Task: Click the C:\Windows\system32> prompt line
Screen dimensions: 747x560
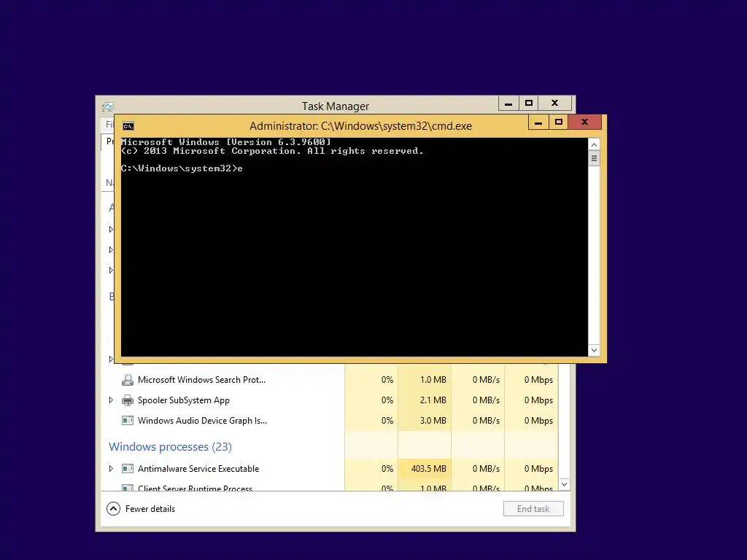Action: [182, 168]
